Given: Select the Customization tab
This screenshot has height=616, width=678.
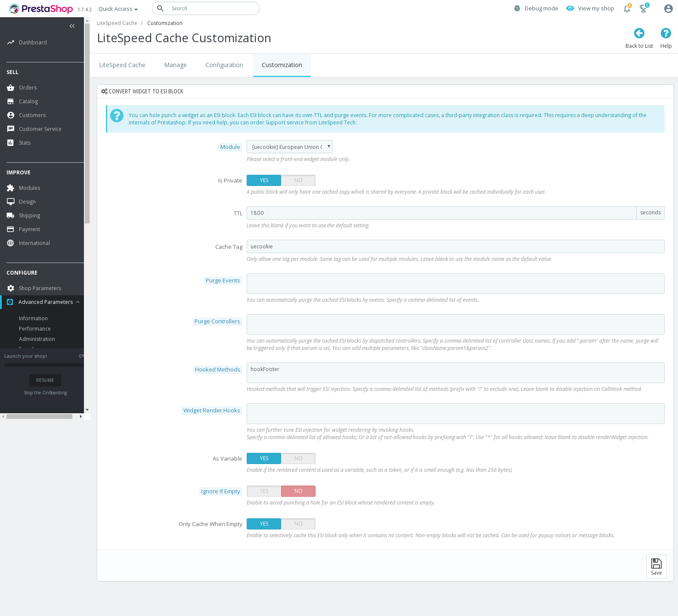Looking at the screenshot, I should click(282, 65).
